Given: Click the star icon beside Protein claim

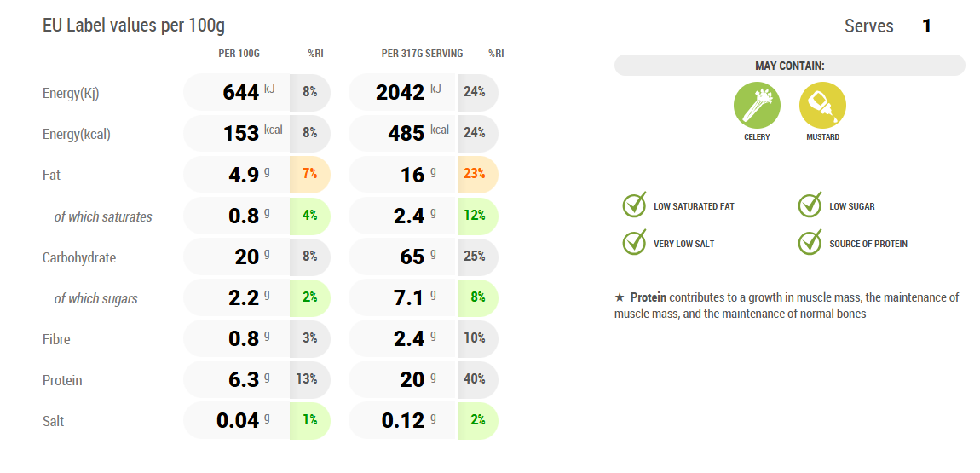Looking at the screenshot, I should coord(620,297).
